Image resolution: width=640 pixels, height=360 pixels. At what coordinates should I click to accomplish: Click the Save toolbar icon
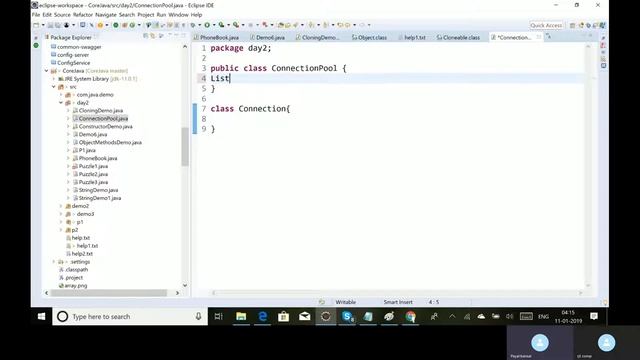pyautogui.click(x=50, y=25)
